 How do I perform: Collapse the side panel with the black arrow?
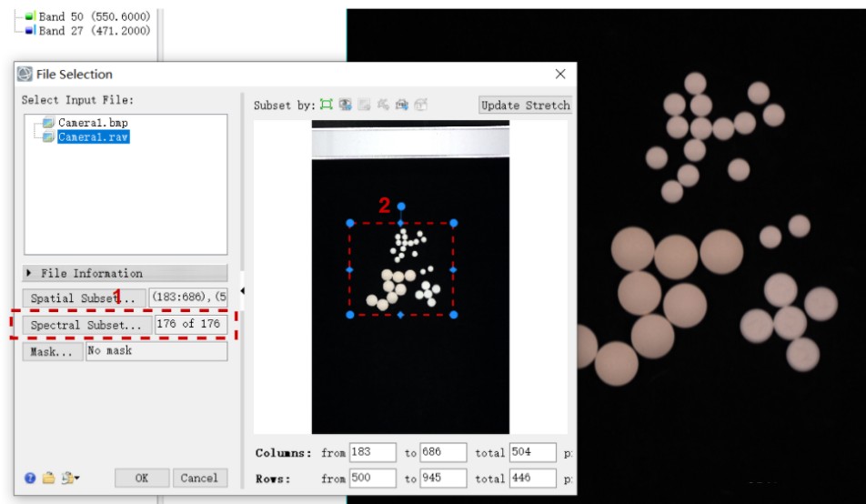(243, 291)
